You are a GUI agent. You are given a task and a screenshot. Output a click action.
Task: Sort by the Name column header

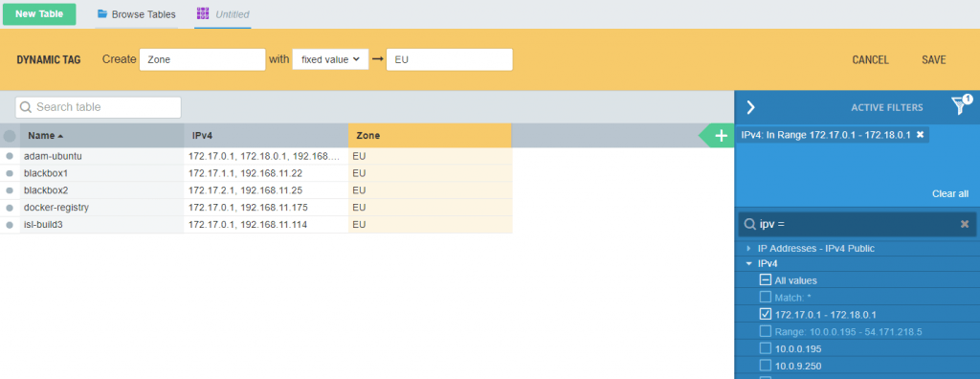coord(101,136)
